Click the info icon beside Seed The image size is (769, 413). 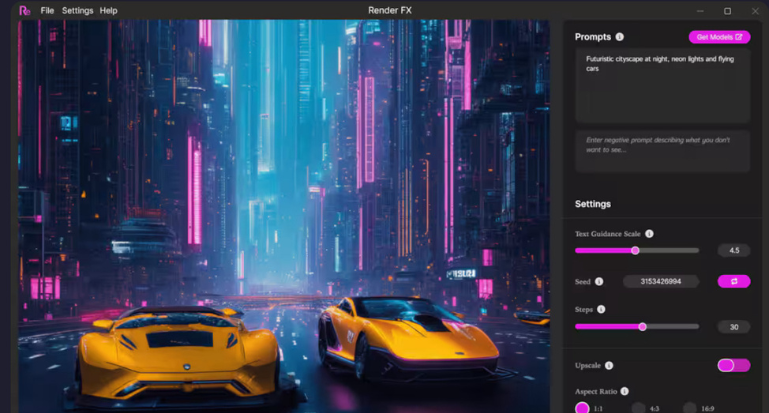[x=599, y=282]
